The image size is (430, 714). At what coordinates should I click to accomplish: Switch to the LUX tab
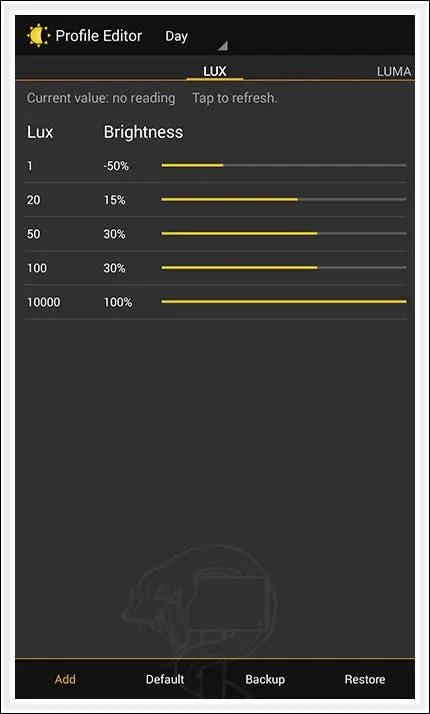tap(215, 71)
